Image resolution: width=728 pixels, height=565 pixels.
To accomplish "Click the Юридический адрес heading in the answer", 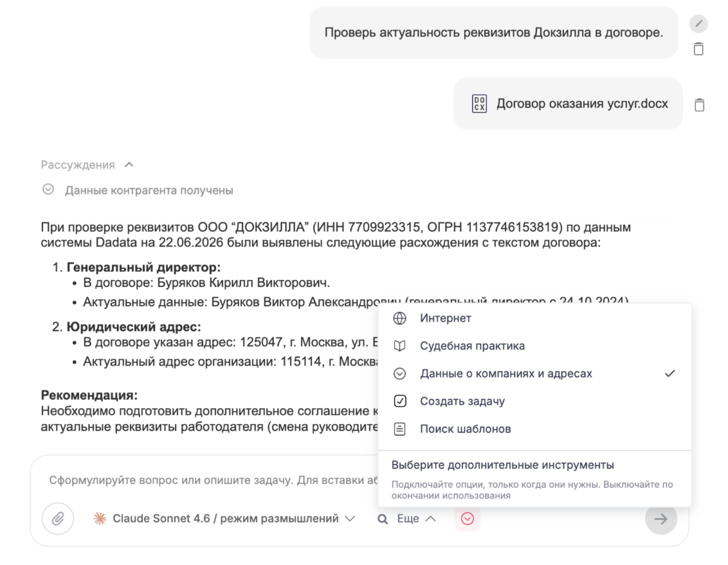I will [134, 327].
